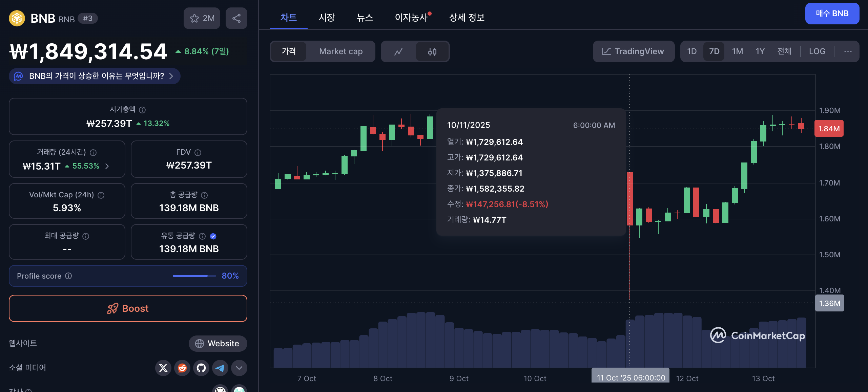Image resolution: width=868 pixels, height=392 pixels.
Task: Click the ₩257.39T market cap value
Action: 109,124
